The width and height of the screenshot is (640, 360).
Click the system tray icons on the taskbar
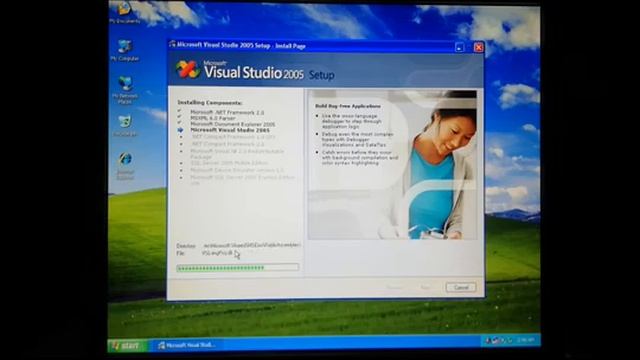(498, 340)
